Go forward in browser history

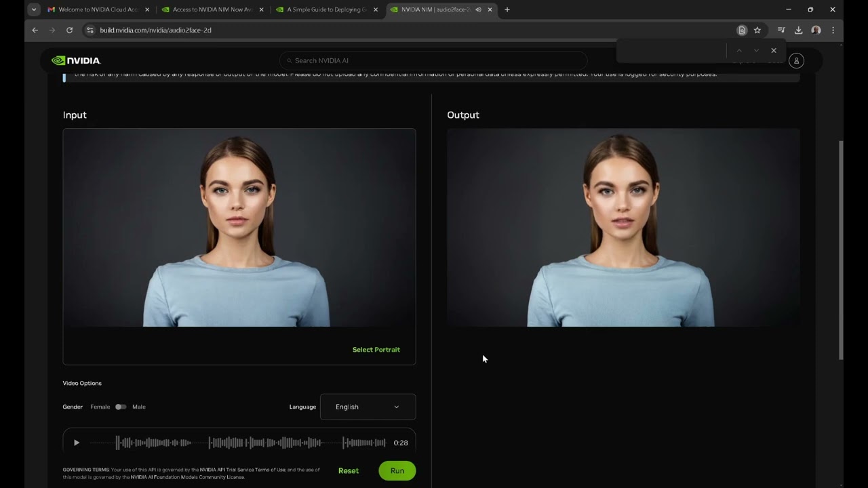click(x=52, y=30)
